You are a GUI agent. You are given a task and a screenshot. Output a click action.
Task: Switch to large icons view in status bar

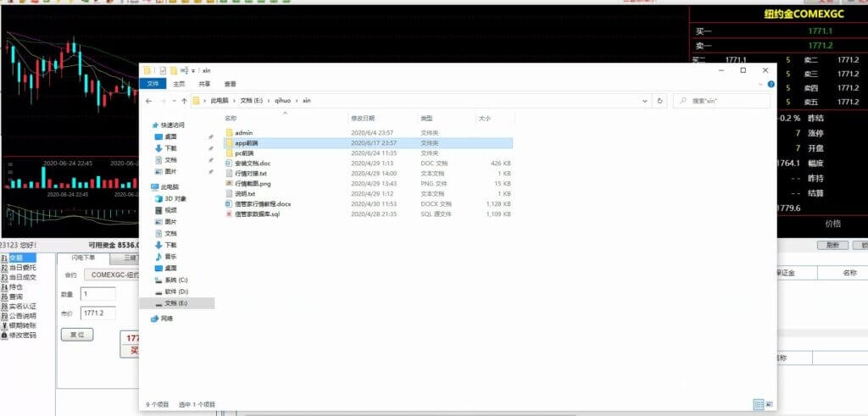tap(767, 404)
